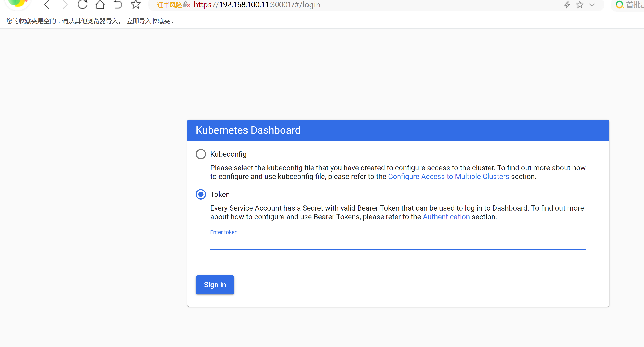This screenshot has height=347, width=644.
Task: Click the address bar URL text
Action: [257, 5]
